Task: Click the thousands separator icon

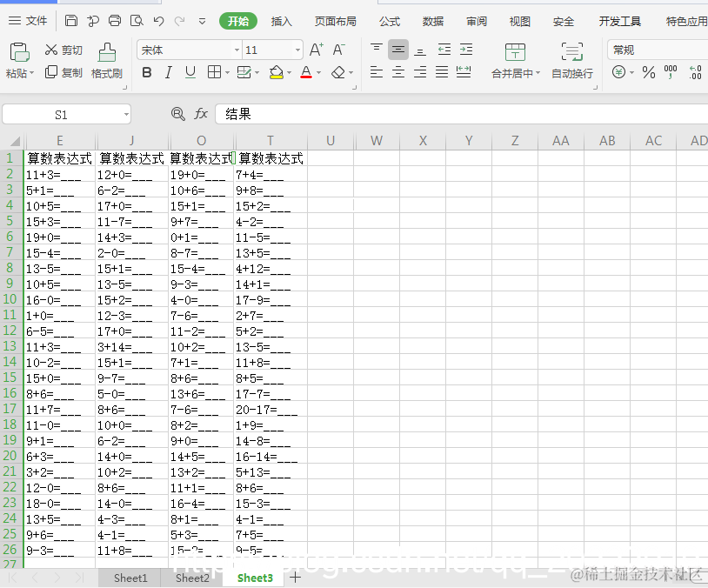Action: [x=671, y=72]
